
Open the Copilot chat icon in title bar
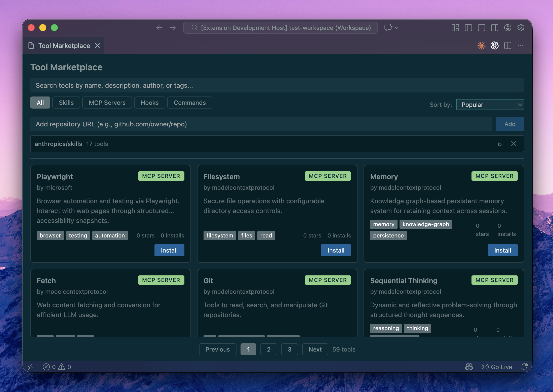[x=388, y=28]
